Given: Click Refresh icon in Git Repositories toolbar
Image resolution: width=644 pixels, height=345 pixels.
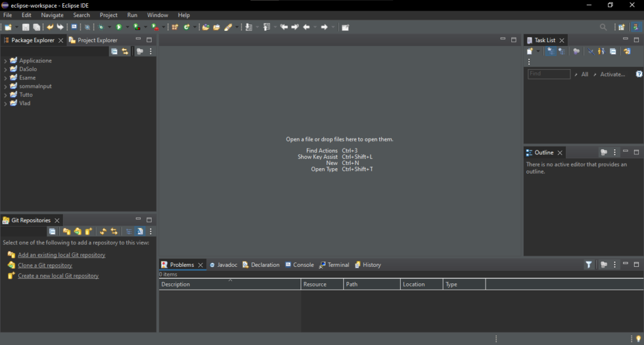Looking at the screenshot, I should coord(103,232).
